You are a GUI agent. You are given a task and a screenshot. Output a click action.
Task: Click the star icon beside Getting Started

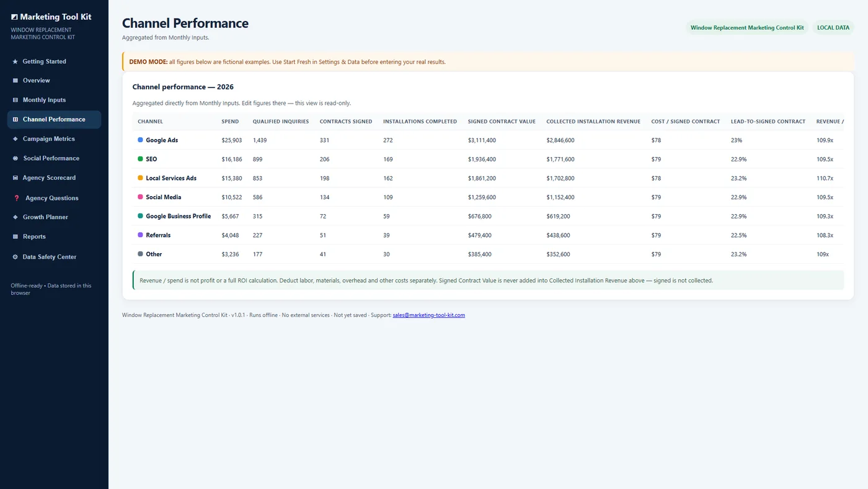click(x=15, y=61)
